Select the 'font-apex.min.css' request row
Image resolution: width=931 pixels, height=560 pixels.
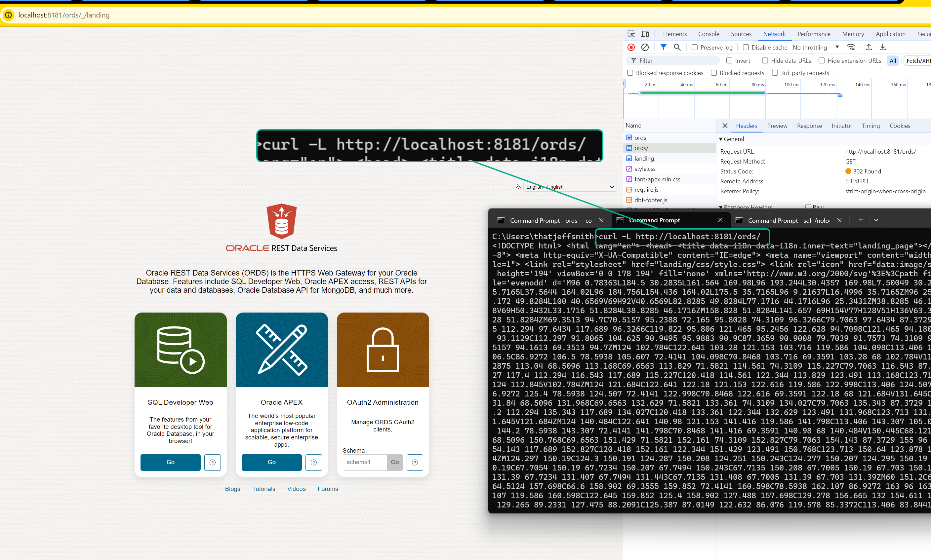point(670,179)
